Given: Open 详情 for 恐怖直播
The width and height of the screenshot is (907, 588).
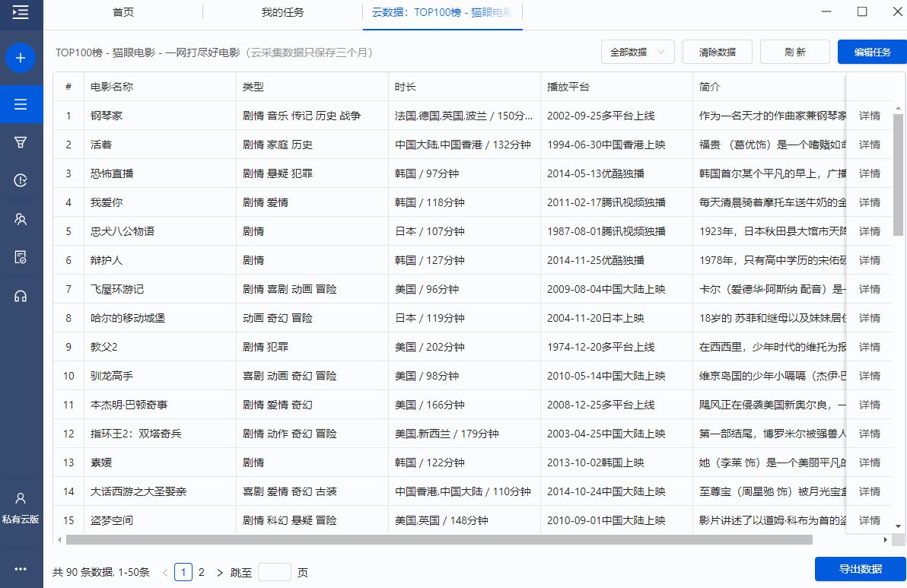Looking at the screenshot, I should [x=870, y=173].
